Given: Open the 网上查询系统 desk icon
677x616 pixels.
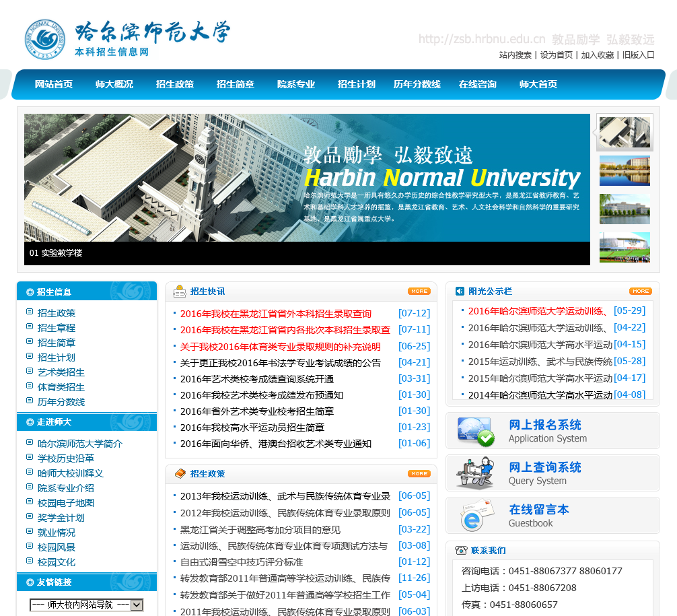Looking at the screenshot, I should [x=476, y=473].
